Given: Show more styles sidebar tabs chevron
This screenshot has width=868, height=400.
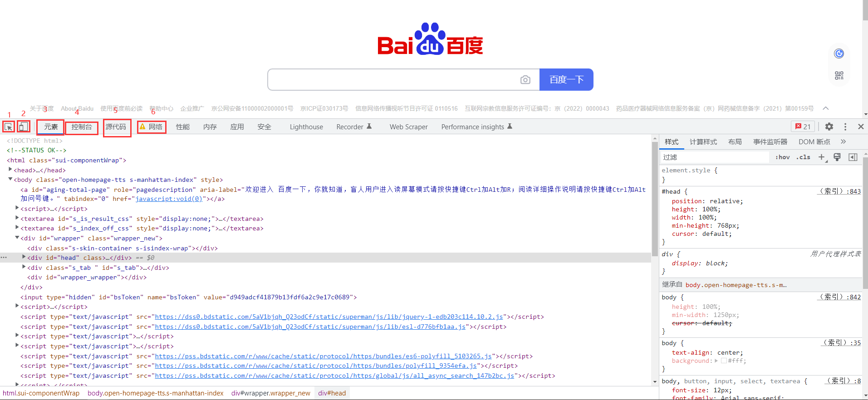Looking at the screenshot, I should [x=843, y=141].
